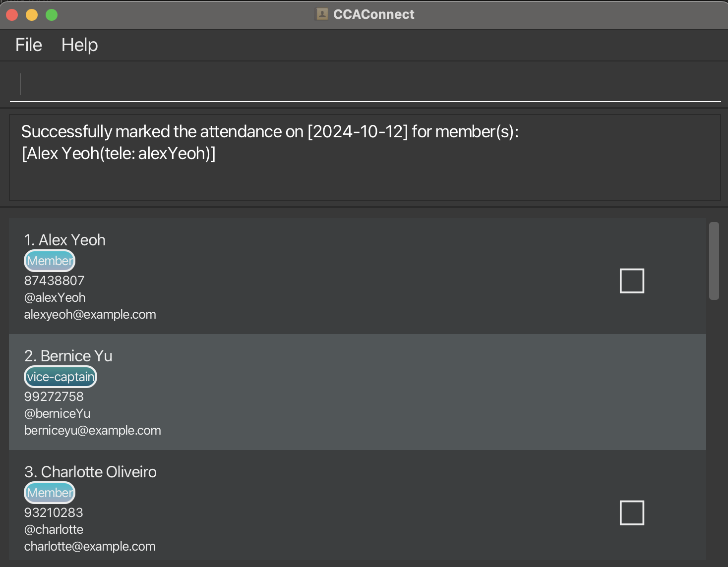Click the 'Successfully marked the attendance' result message

pos(270,132)
